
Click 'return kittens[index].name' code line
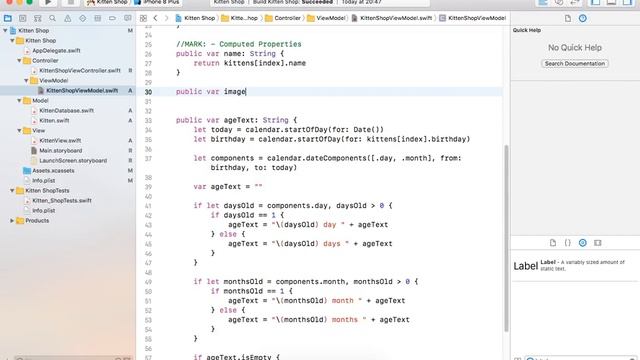click(249, 63)
